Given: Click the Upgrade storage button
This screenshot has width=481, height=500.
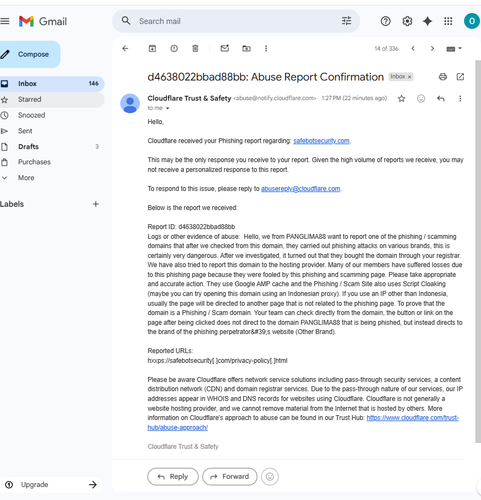Looking at the screenshot, I should click(51, 485).
